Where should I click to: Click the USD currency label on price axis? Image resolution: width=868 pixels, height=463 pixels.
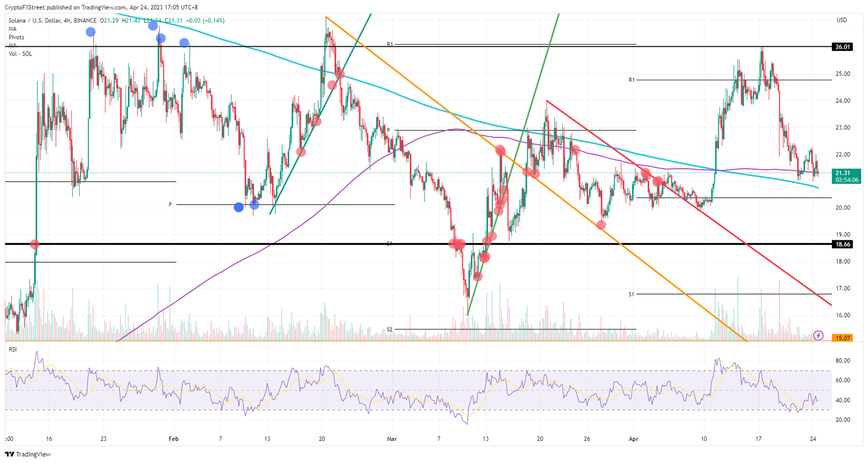pyautogui.click(x=842, y=20)
